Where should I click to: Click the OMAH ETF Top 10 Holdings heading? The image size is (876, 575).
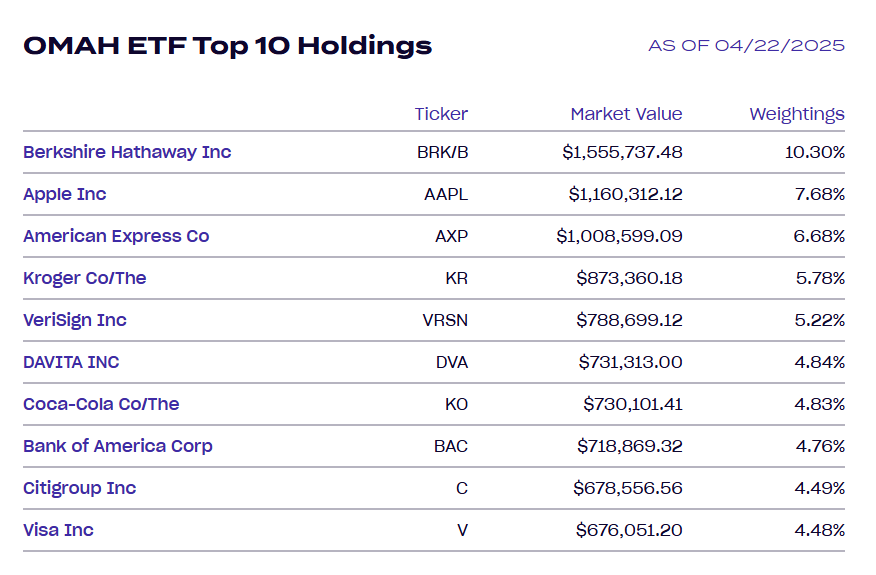(228, 46)
